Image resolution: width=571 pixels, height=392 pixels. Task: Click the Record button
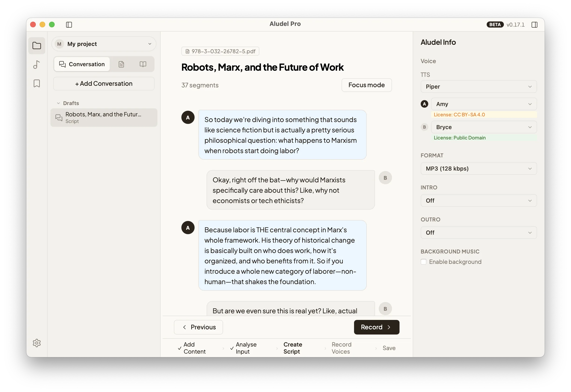pyautogui.click(x=376, y=327)
